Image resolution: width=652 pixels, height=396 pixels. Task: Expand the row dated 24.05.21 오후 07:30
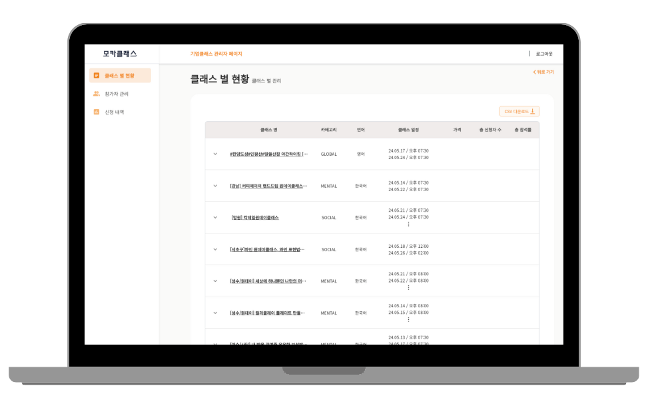pyautogui.click(x=215, y=218)
